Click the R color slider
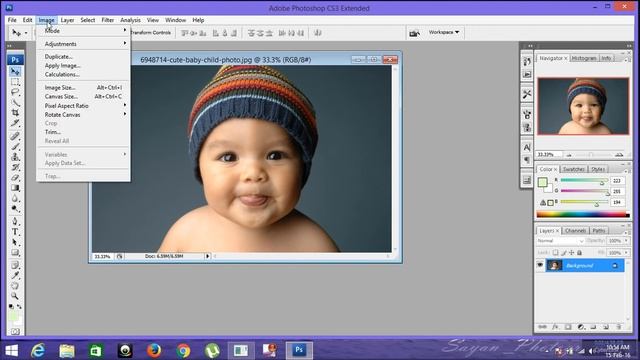 click(584, 180)
